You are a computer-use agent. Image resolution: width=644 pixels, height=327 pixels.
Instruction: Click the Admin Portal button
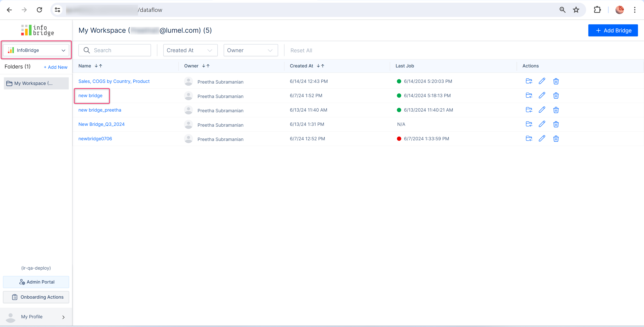(36, 282)
